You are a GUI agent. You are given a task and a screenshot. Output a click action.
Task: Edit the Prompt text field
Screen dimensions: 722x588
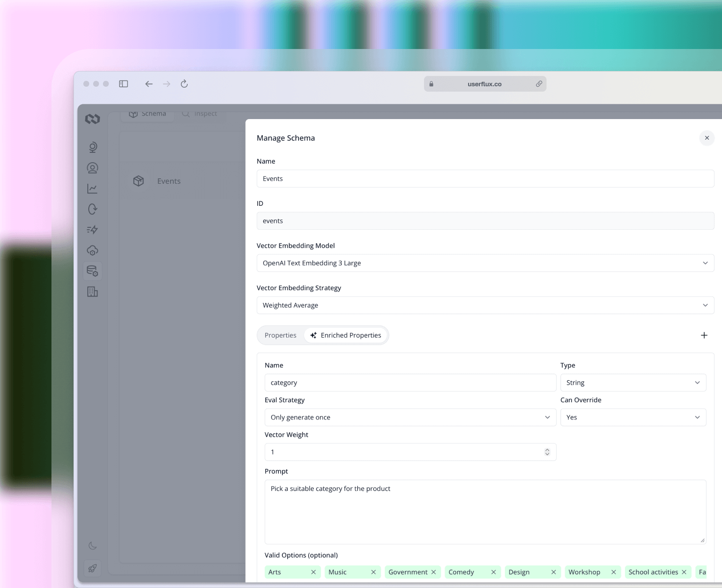tap(485, 512)
